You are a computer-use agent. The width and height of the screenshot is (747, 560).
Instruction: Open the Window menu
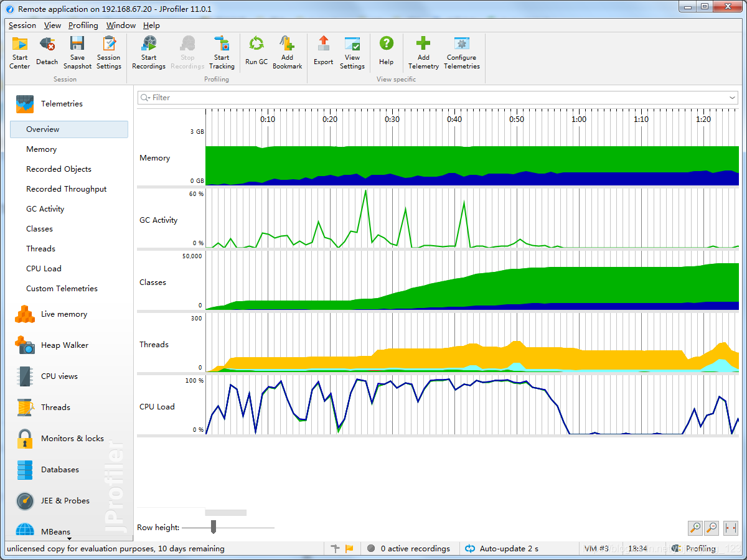pos(121,26)
